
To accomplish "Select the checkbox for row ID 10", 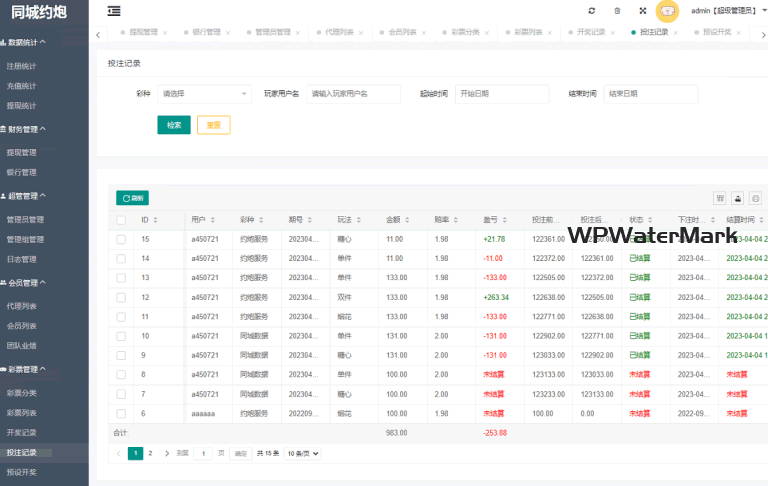I will pyautogui.click(x=121, y=336).
